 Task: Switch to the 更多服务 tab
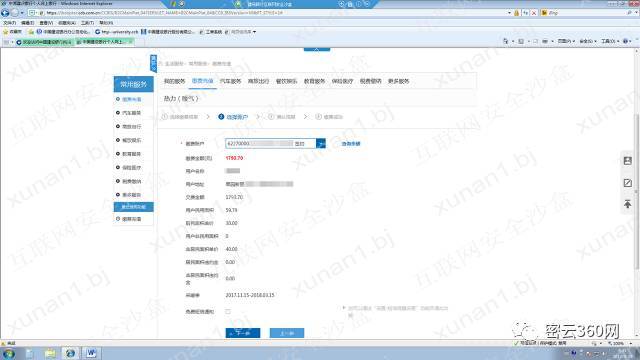point(398,81)
